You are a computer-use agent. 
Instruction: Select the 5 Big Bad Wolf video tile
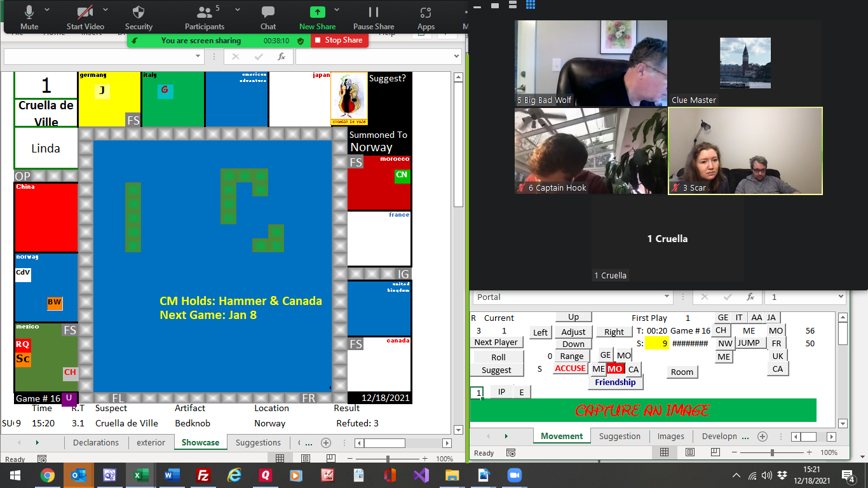(591, 64)
